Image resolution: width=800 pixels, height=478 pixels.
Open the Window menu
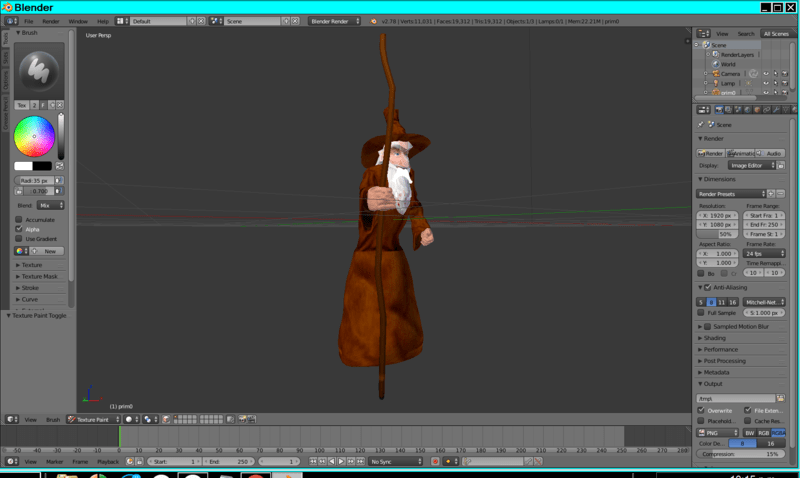[77, 20]
